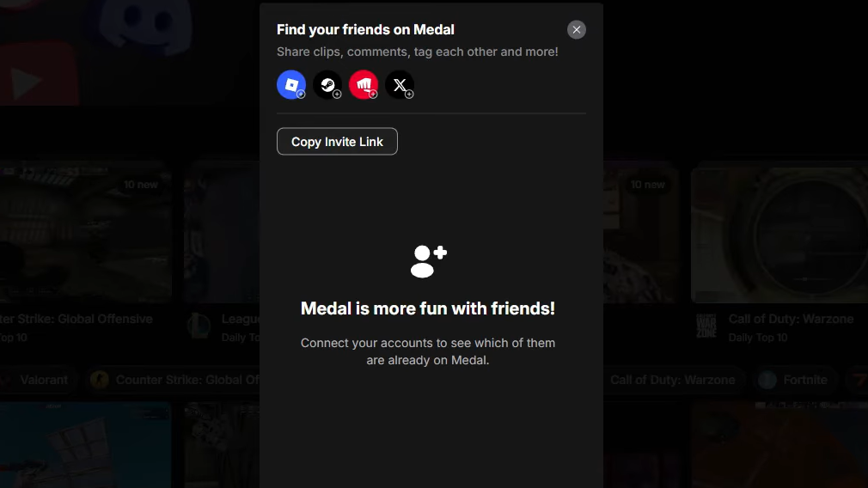The height and width of the screenshot is (488, 868).
Task: Click the Counter Strike chip icon
Action: pos(99,380)
